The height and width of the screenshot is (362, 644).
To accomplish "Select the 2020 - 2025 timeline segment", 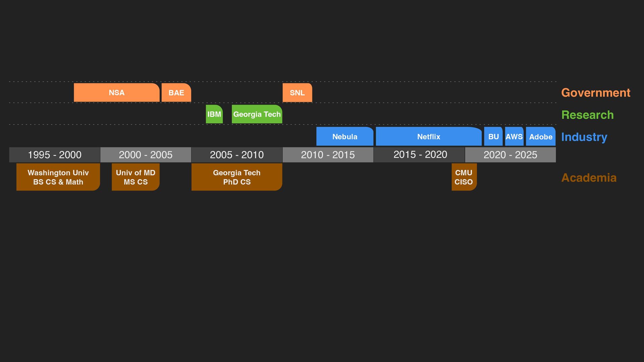I will (510, 155).
